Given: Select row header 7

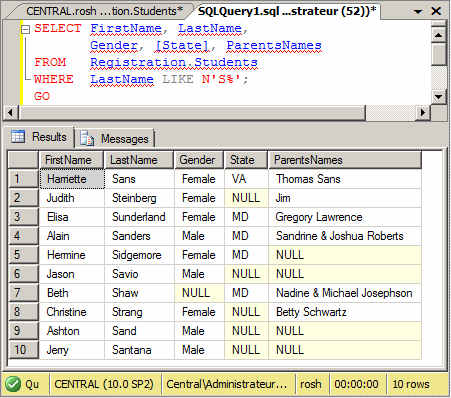Looking at the screenshot, I should point(23,293).
